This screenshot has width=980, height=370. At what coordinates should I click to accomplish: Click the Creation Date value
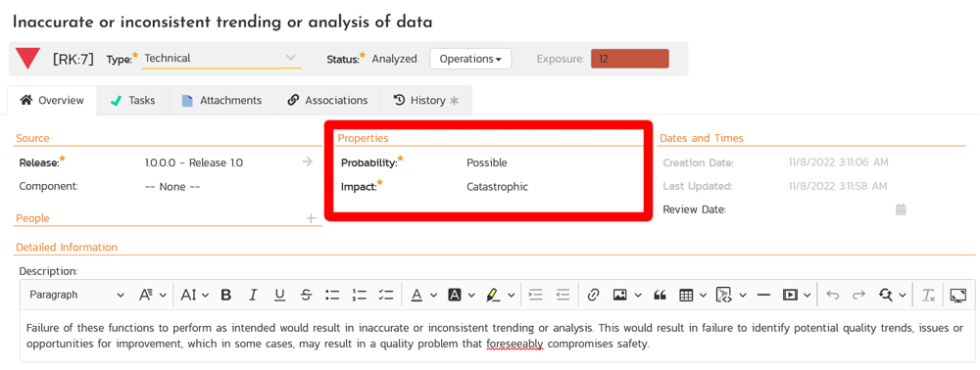pyautogui.click(x=839, y=162)
